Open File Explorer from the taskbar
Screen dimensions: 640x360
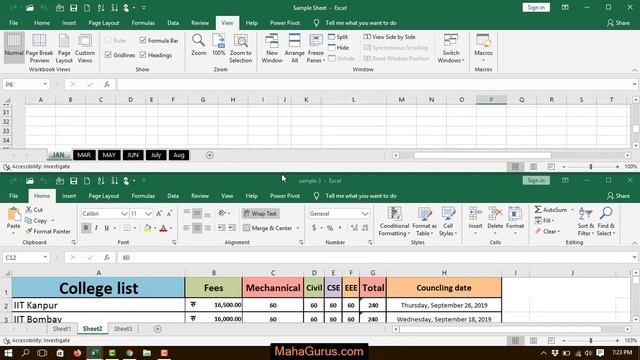(x=147, y=353)
